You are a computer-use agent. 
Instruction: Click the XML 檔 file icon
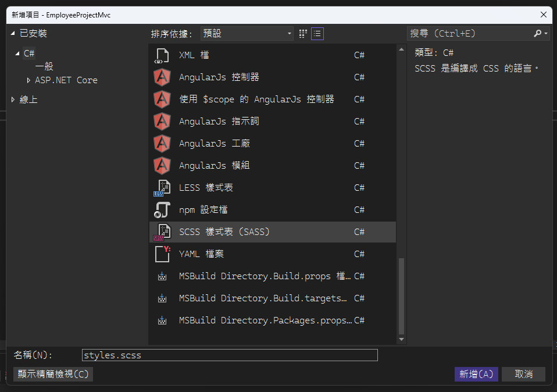pyautogui.click(x=162, y=55)
